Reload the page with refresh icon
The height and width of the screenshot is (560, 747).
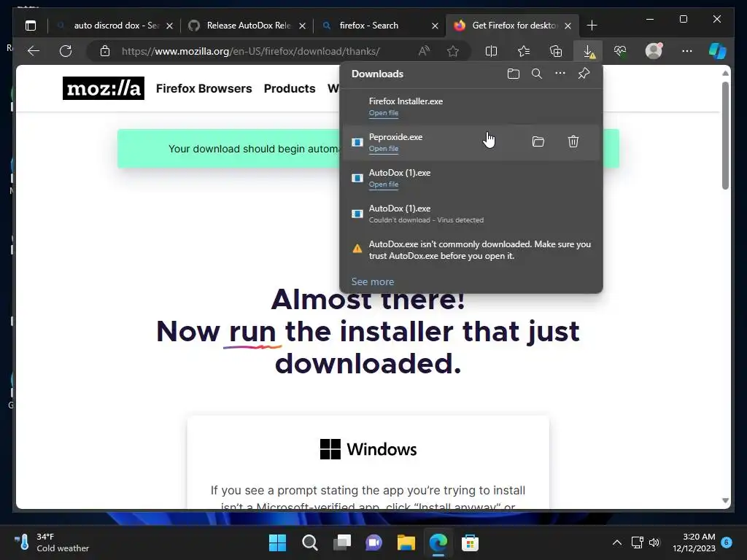[66, 51]
